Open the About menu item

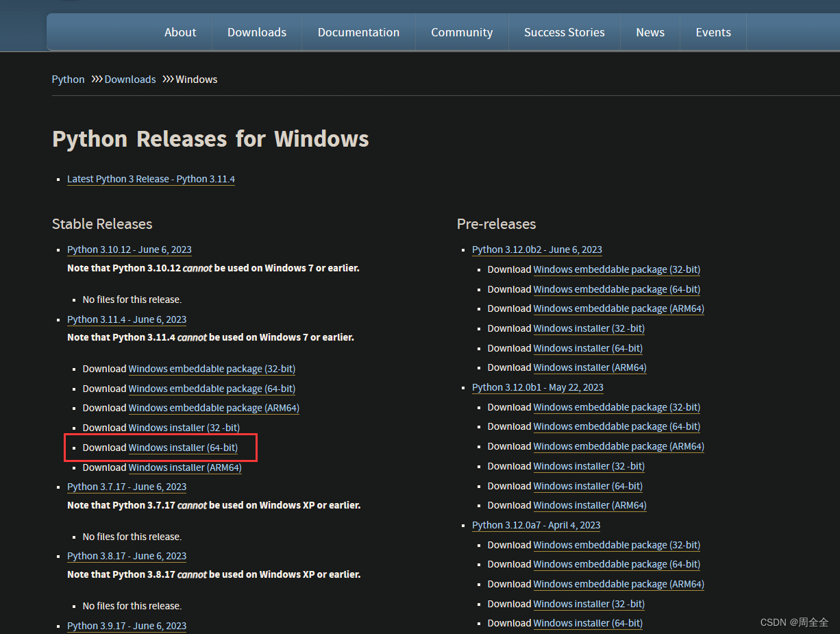pyautogui.click(x=180, y=32)
